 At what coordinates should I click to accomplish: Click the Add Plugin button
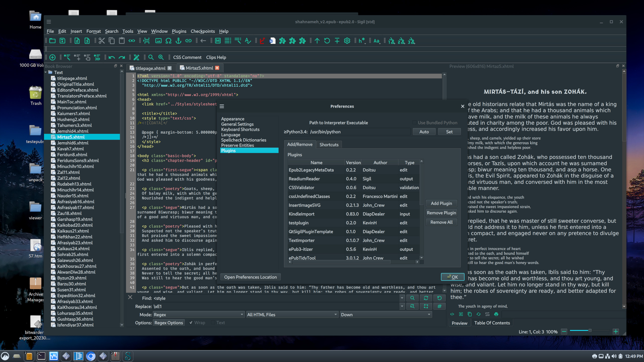tap(441, 203)
